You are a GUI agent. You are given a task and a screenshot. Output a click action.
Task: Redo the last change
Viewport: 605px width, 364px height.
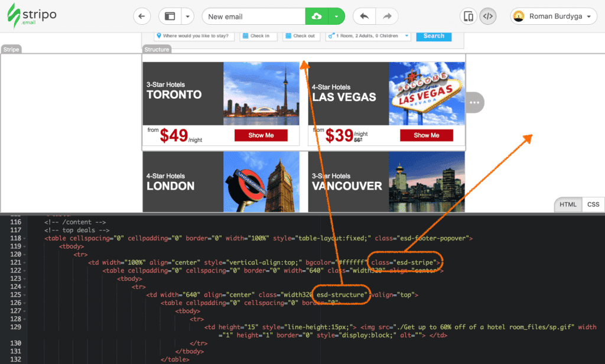(386, 17)
